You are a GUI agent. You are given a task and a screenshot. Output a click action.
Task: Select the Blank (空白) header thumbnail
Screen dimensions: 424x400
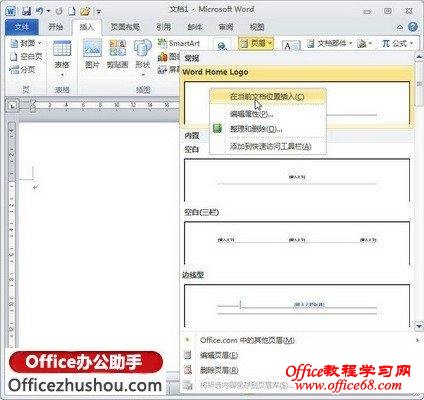pos(297,180)
